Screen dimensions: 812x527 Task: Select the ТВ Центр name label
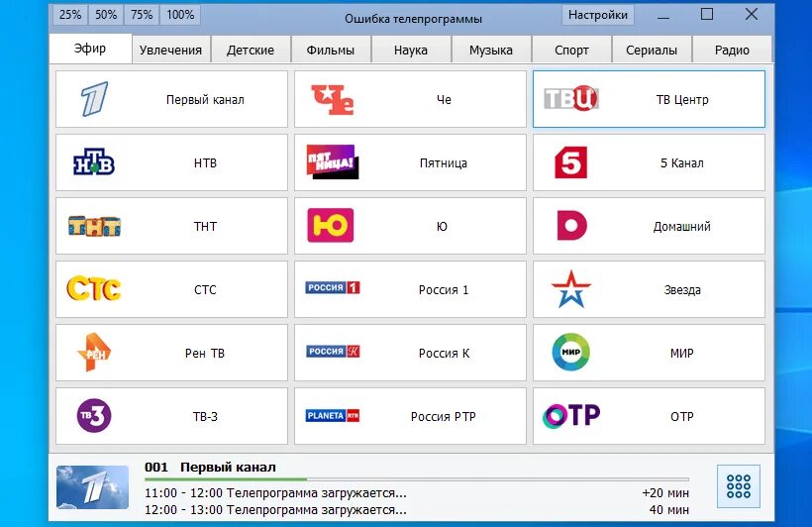point(682,99)
